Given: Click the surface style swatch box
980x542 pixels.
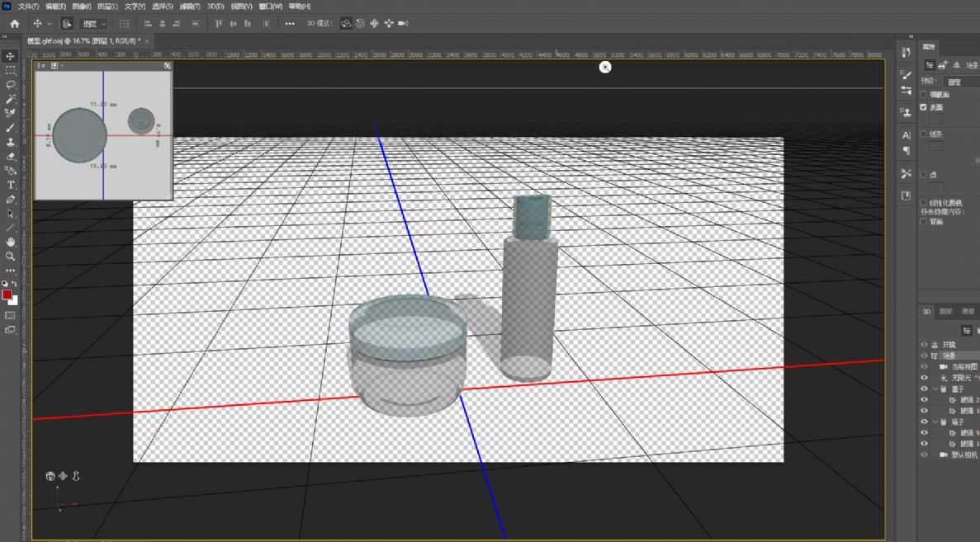Looking at the screenshot, I should tap(935, 119).
